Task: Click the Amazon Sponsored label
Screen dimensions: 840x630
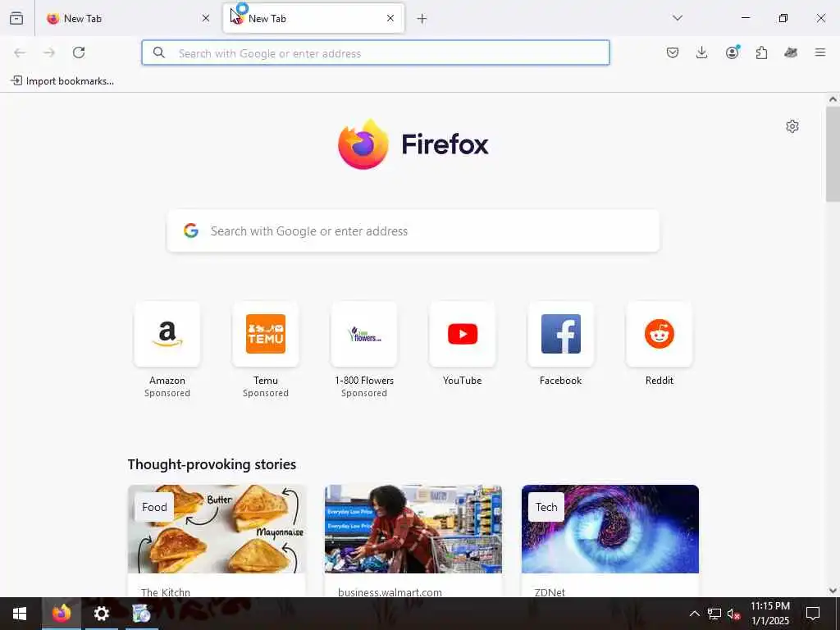Action: 167,393
